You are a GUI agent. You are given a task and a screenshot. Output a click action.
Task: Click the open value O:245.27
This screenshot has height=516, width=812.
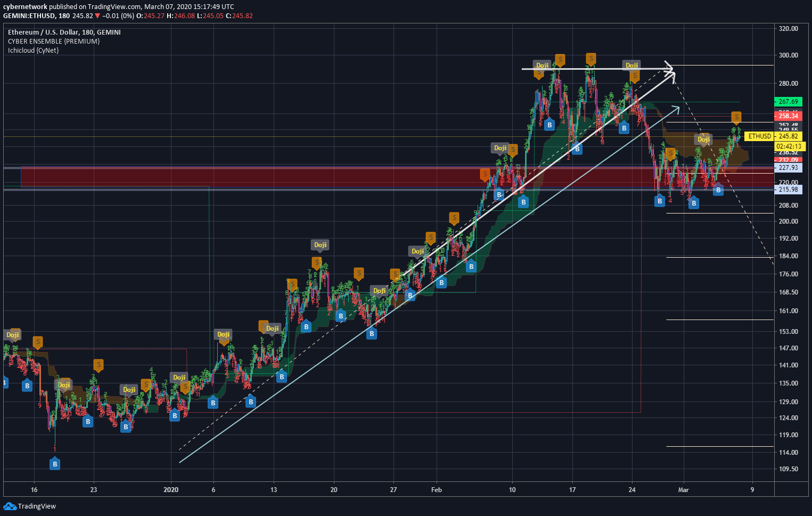coord(150,16)
